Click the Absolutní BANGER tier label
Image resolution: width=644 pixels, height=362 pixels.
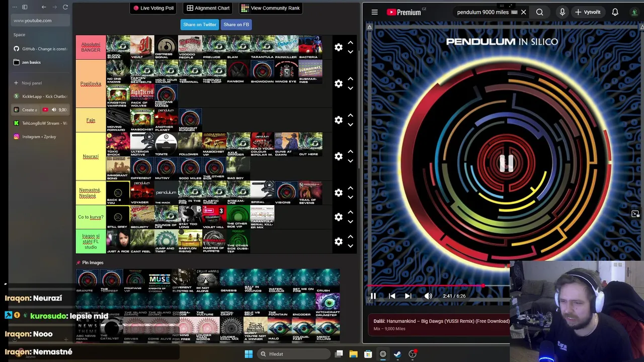(x=91, y=47)
